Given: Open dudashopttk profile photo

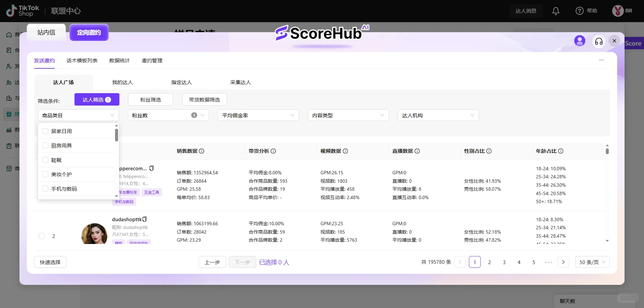Looking at the screenshot, I should click(94, 234).
